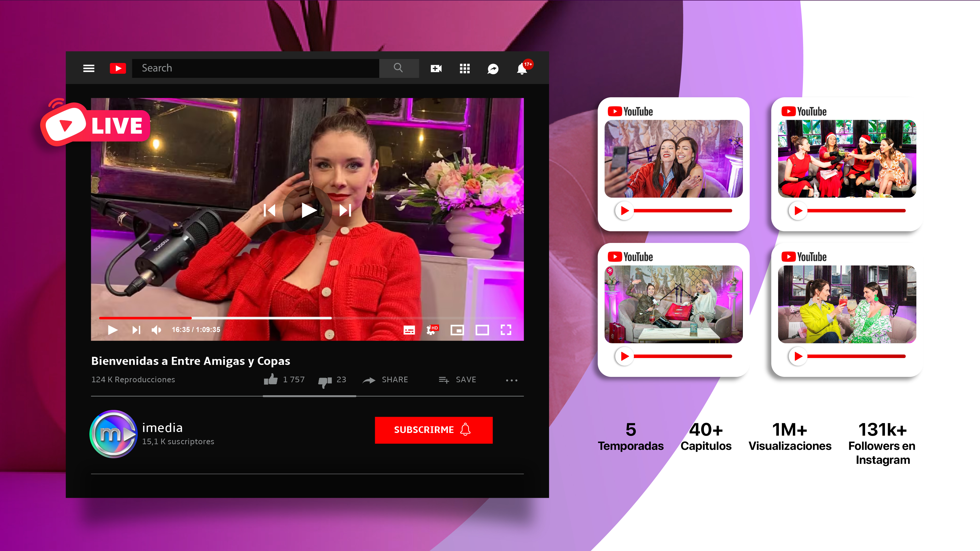Click the YouTube logo on the yellow outfit card

(804, 257)
